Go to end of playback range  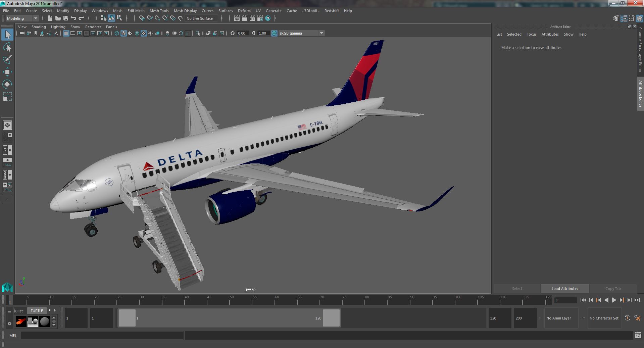[x=637, y=300]
